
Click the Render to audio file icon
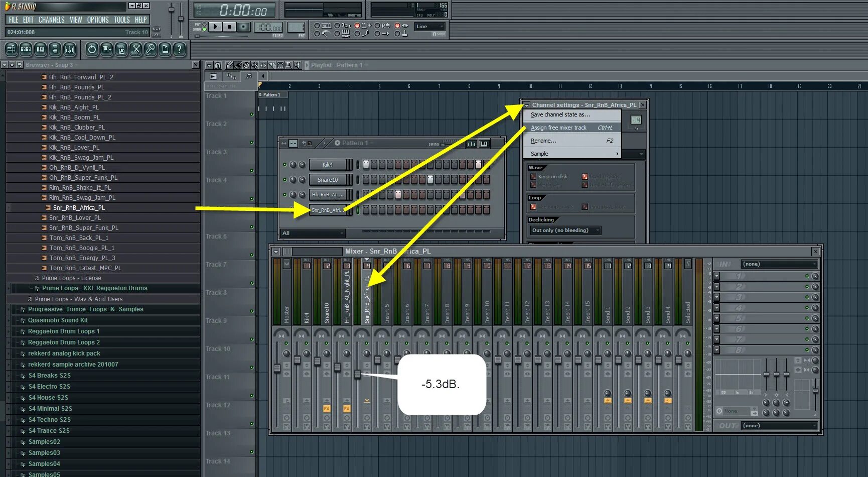click(x=121, y=49)
